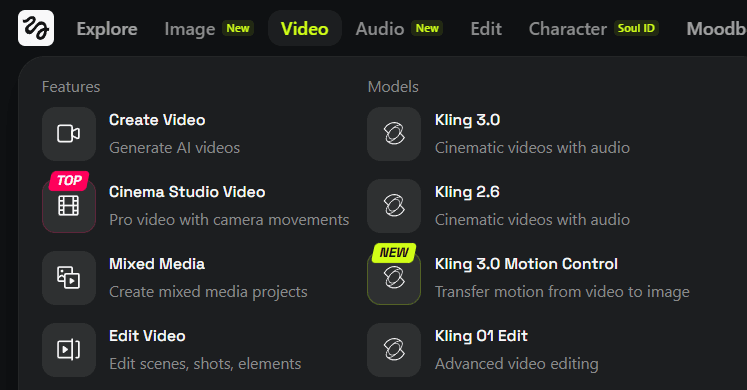
Task: Click 'Advanced video editing' text
Action: (x=516, y=364)
